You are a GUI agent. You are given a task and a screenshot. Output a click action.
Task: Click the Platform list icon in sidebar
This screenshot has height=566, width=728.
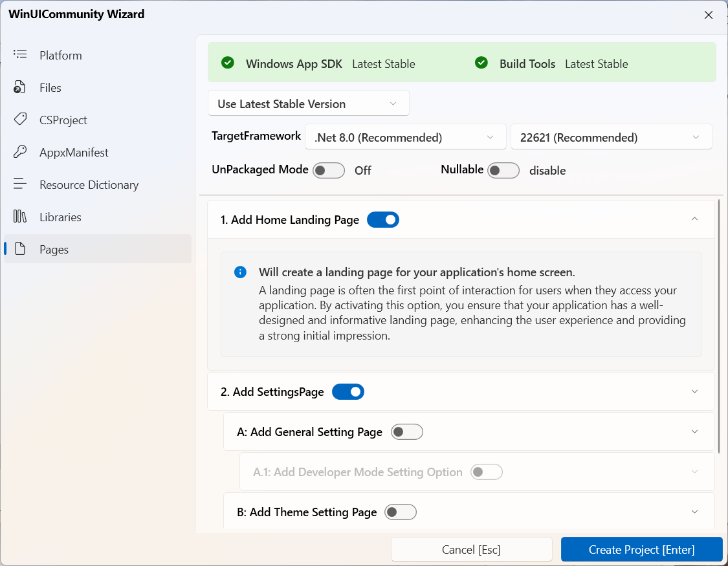click(x=20, y=54)
